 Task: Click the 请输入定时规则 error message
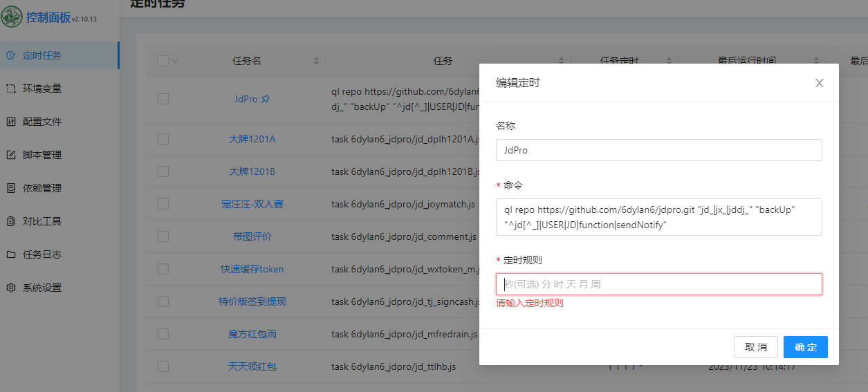(x=530, y=303)
